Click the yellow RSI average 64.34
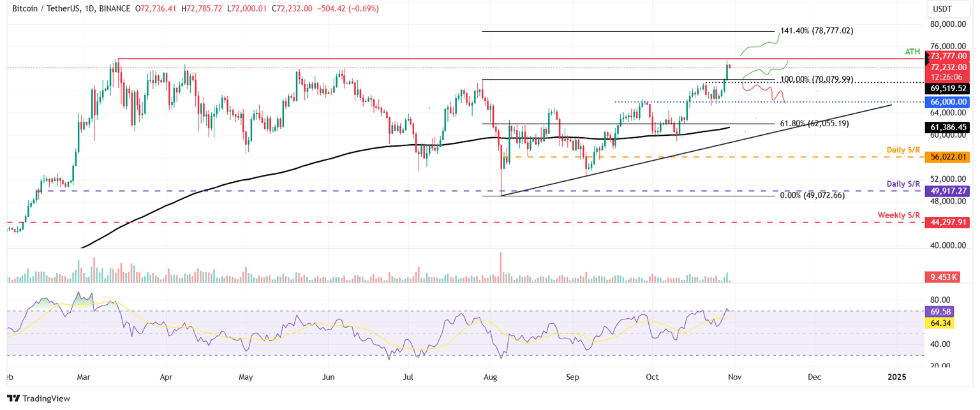Image resolution: width=980 pixels, height=410 pixels. [938, 323]
